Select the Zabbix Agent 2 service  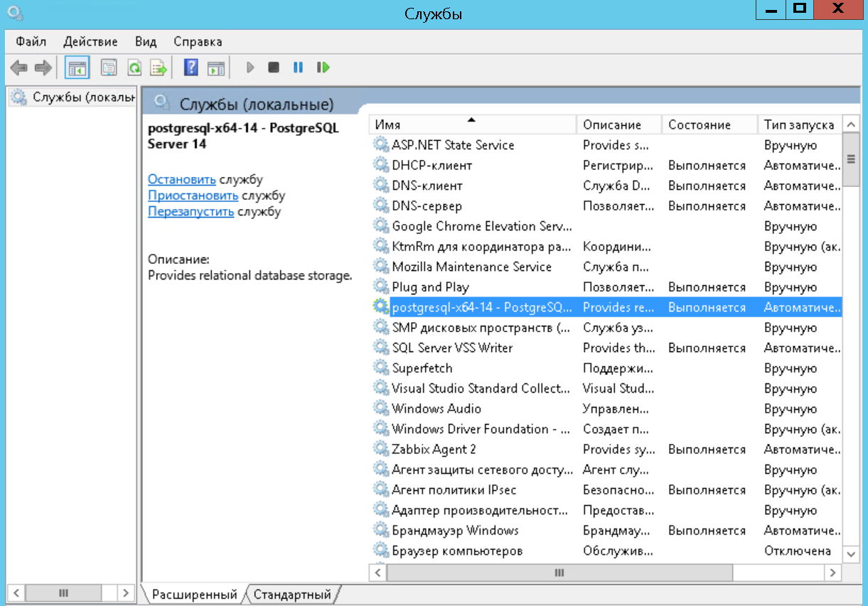tap(434, 450)
